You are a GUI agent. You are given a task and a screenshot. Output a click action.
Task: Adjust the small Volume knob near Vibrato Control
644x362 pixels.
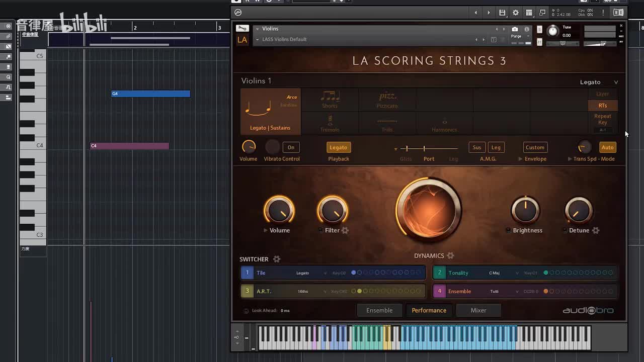coord(249,147)
